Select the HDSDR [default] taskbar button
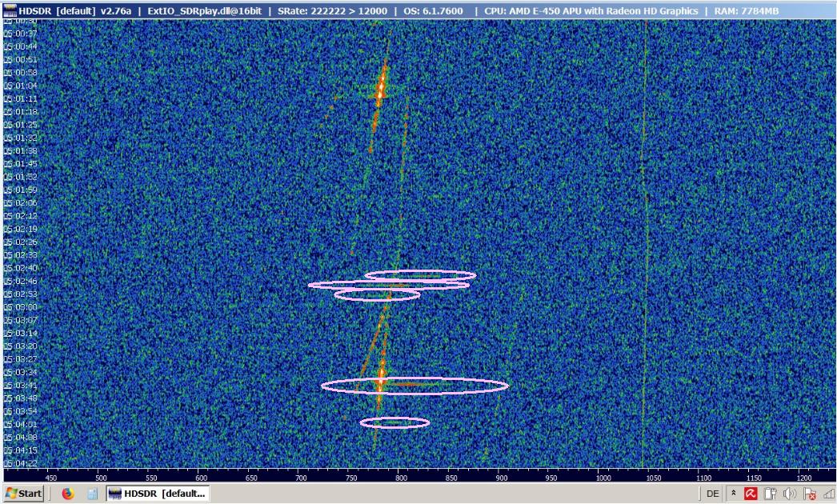 [x=157, y=494]
